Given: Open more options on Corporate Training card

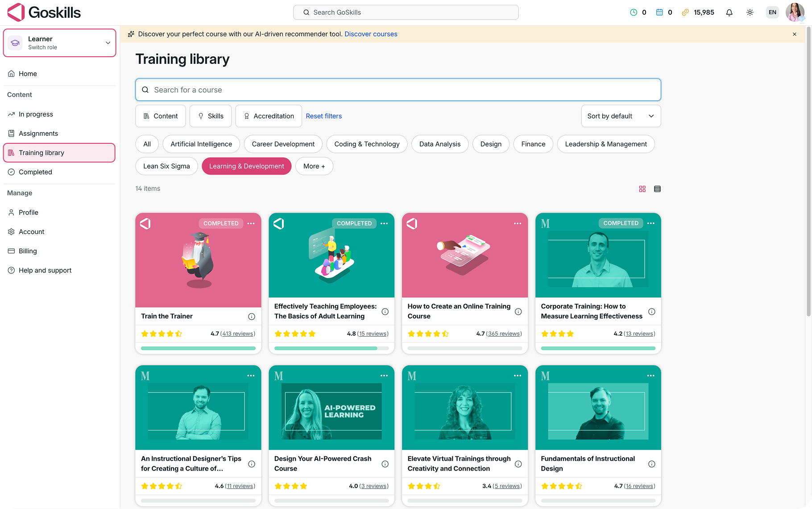Looking at the screenshot, I should 651,223.
